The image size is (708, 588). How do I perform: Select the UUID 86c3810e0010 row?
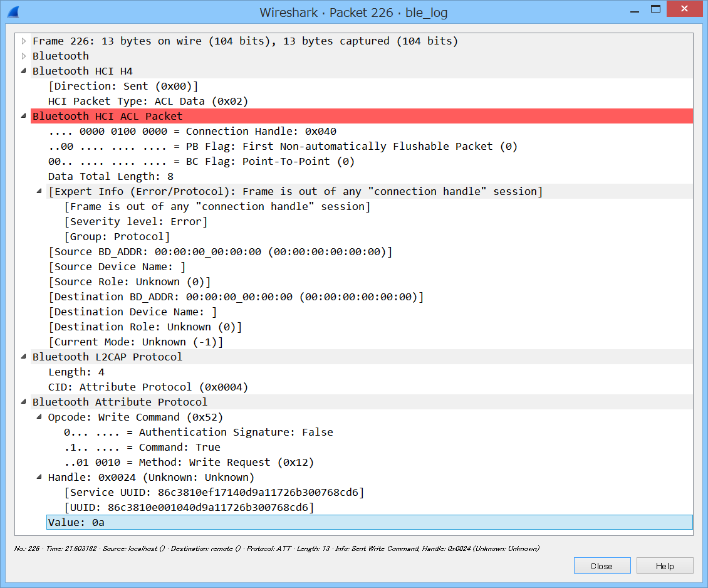point(377,507)
